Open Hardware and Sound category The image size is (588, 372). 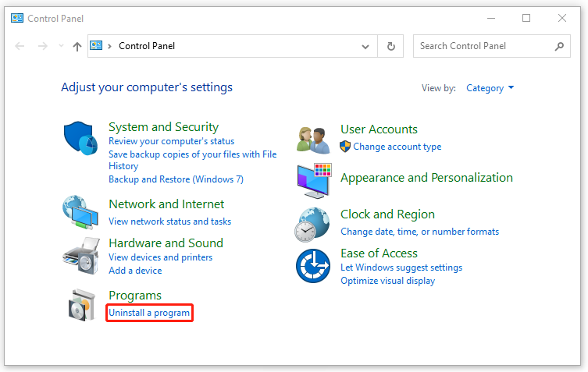(166, 243)
